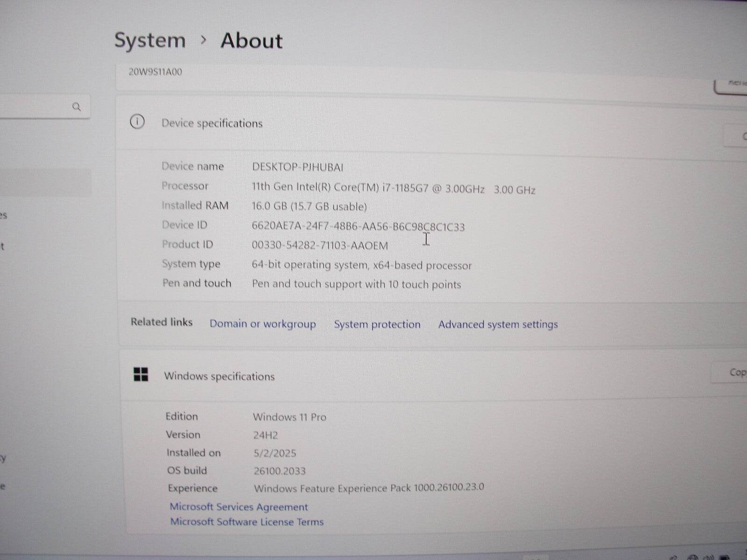Image resolution: width=747 pixels, height=560 pixels.
Task: Open Domain or workgroup settings
Action: coord(263,323)
